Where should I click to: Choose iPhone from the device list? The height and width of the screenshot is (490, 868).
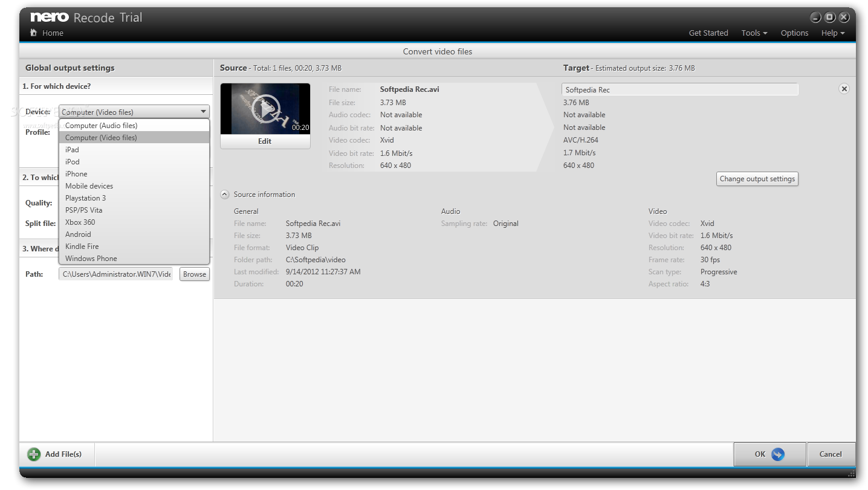(x=134, y=174)
